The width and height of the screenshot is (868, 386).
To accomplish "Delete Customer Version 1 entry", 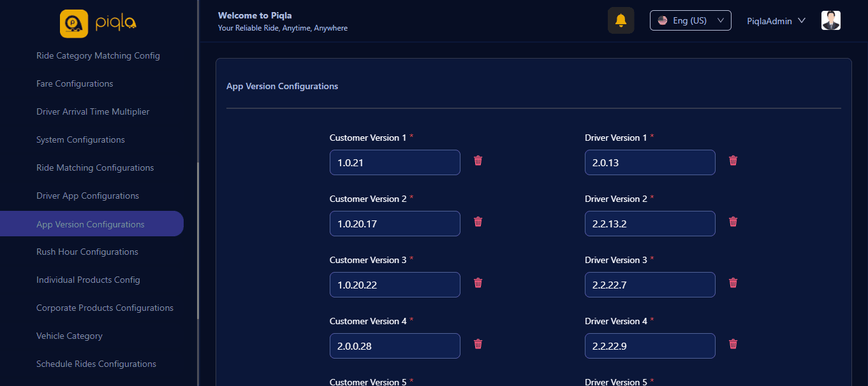I will click(478, 161).
